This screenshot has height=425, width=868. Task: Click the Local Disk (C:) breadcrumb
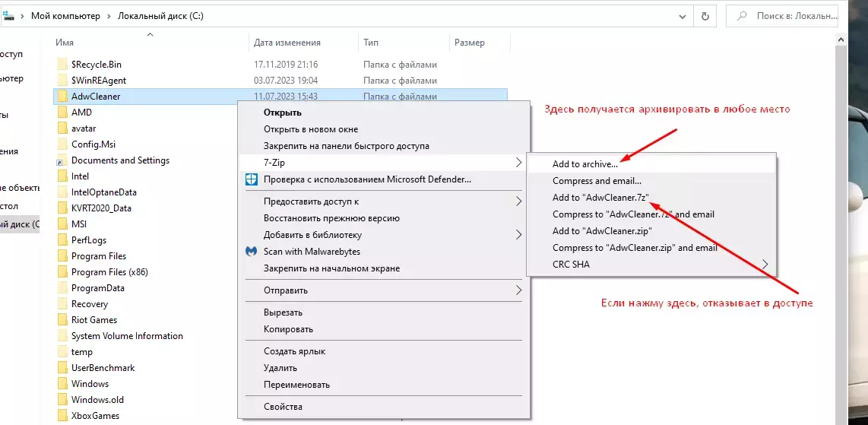coord(160,16)
